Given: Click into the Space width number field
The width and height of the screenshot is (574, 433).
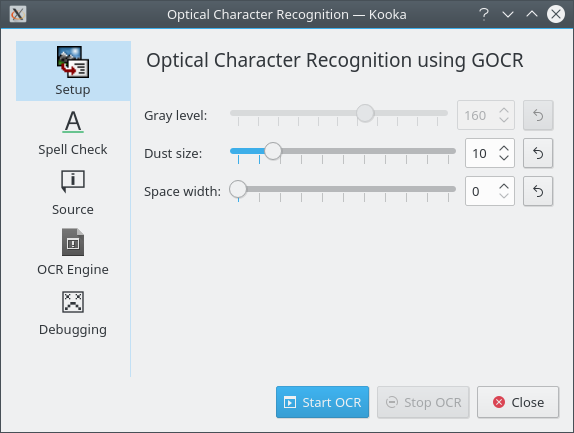Looking at the screenshot, I should click(482, 191).
